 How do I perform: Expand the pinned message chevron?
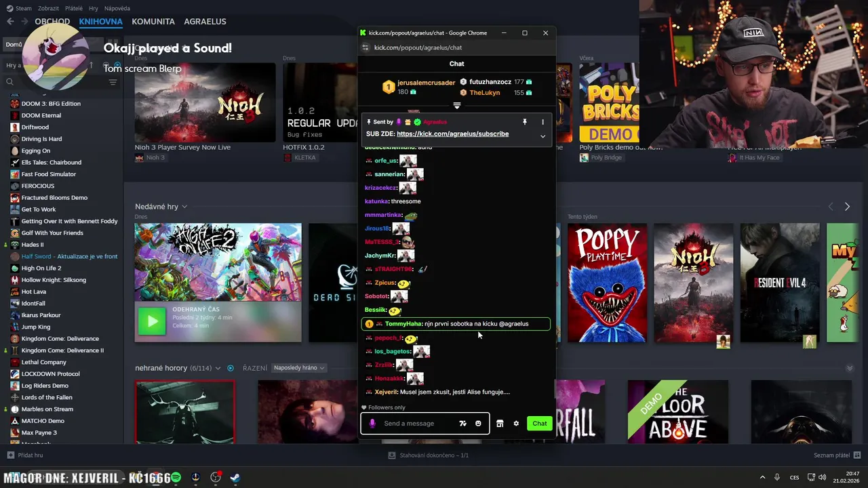[542, 136]
